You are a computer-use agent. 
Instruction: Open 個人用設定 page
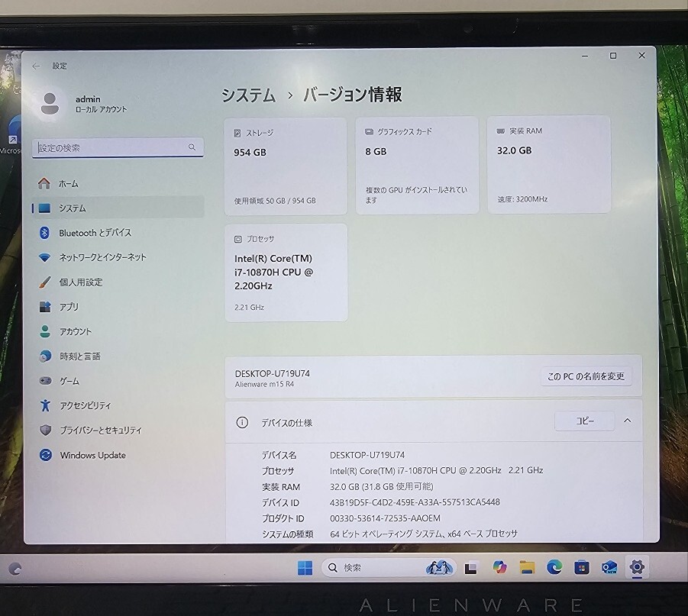(118, 282)
